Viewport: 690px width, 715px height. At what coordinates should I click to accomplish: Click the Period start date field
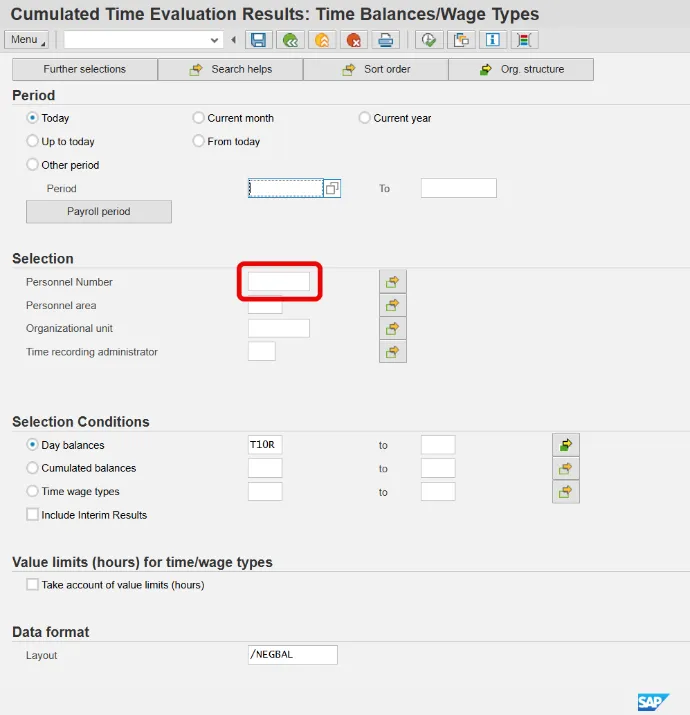pos(285,188)
